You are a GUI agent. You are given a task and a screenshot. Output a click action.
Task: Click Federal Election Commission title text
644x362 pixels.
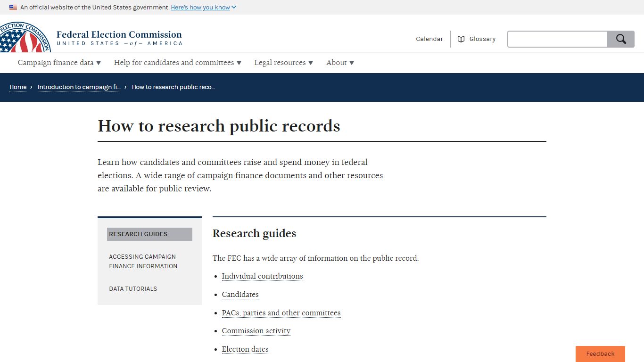[119, 34]
